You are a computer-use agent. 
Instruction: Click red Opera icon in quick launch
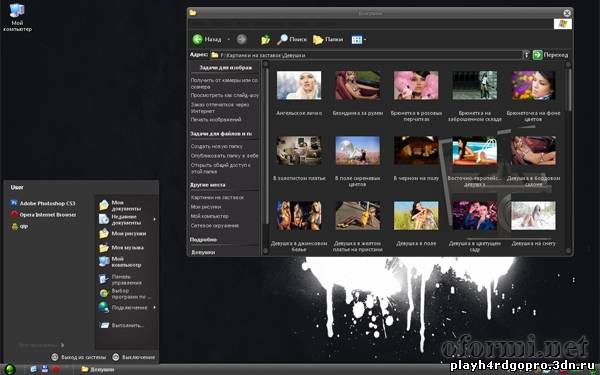(x=56, y=369)
